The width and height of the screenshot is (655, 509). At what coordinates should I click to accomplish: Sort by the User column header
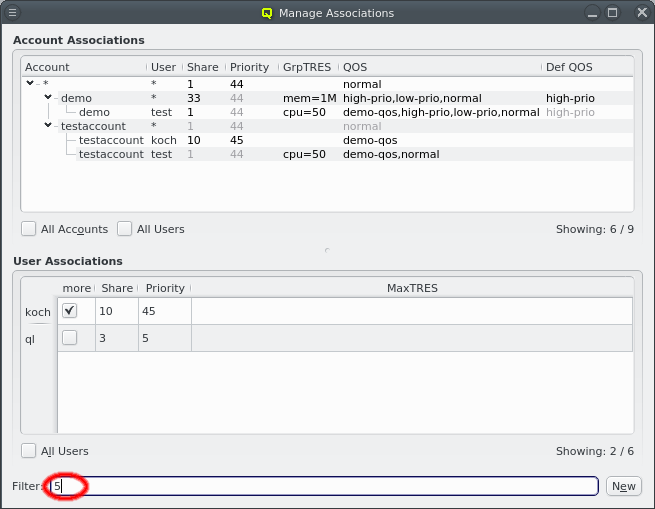[x=165, y=67]
